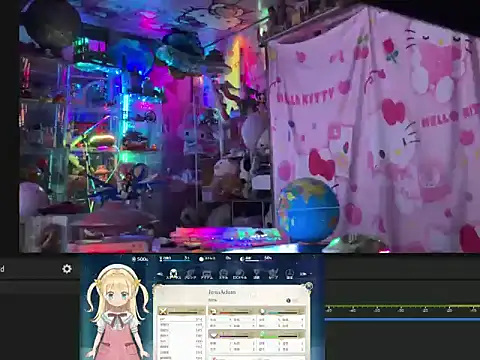Open the bed icon tab in game menu
The height and width of the screenshot is (360, 480).
coord(206,274)
